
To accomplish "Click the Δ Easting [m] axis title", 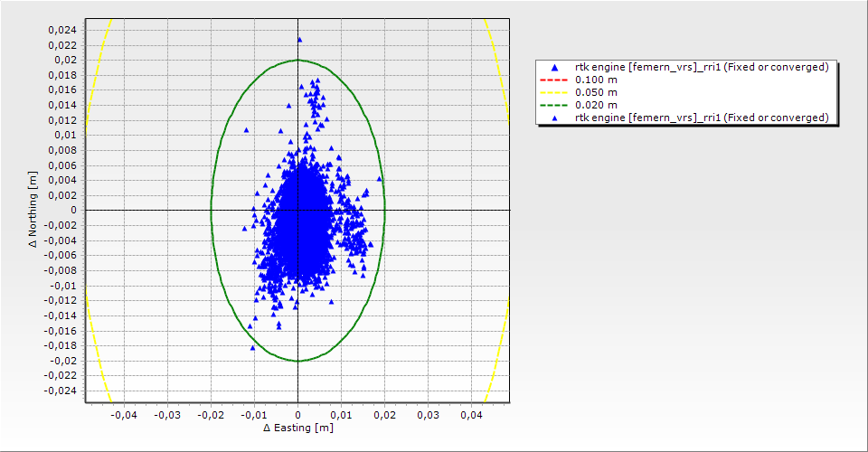I will [297, 428].
